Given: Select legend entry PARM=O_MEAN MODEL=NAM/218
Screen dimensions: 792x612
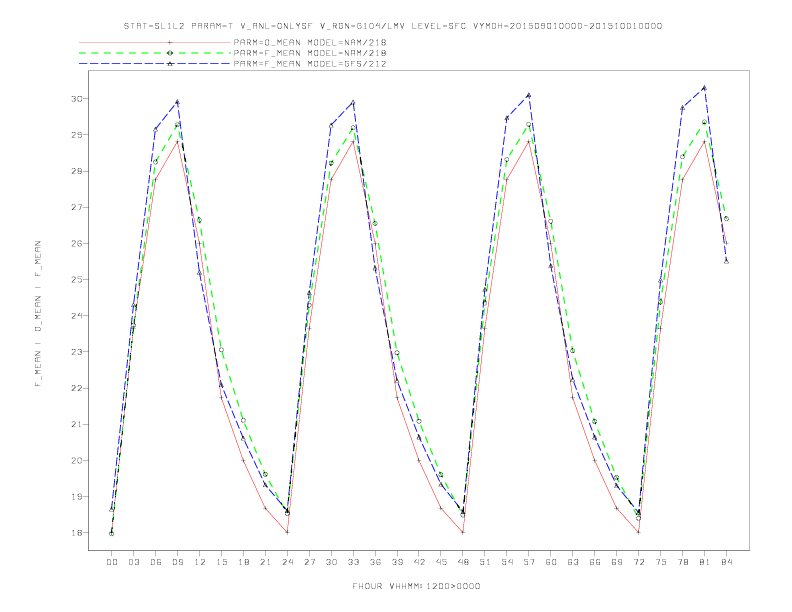Looking at the screenshot, I should point(310,42).
